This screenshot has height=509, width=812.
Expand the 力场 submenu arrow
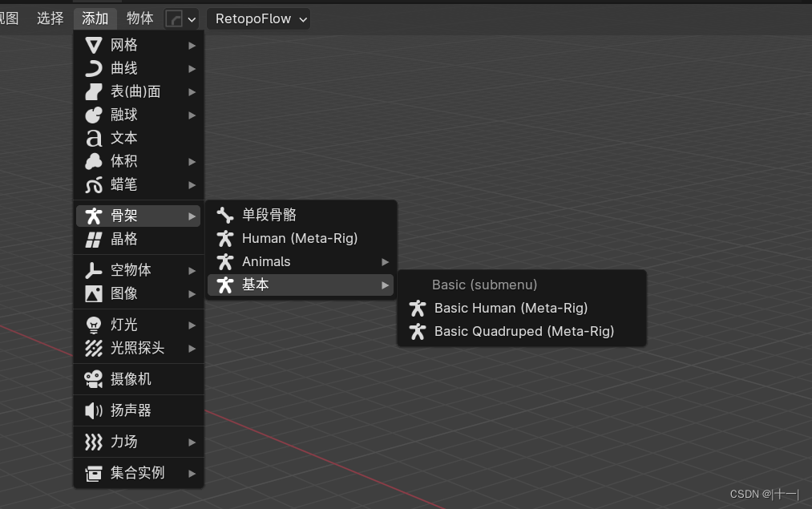(192, 442)
